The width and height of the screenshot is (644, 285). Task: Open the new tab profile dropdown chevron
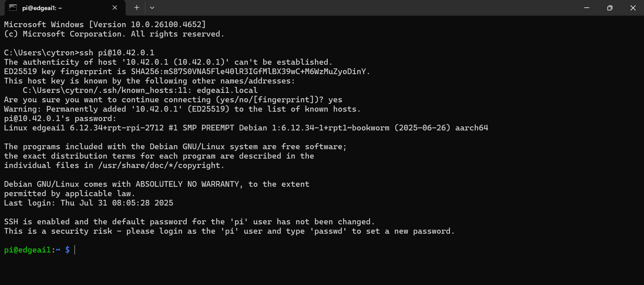click(152, 7)
